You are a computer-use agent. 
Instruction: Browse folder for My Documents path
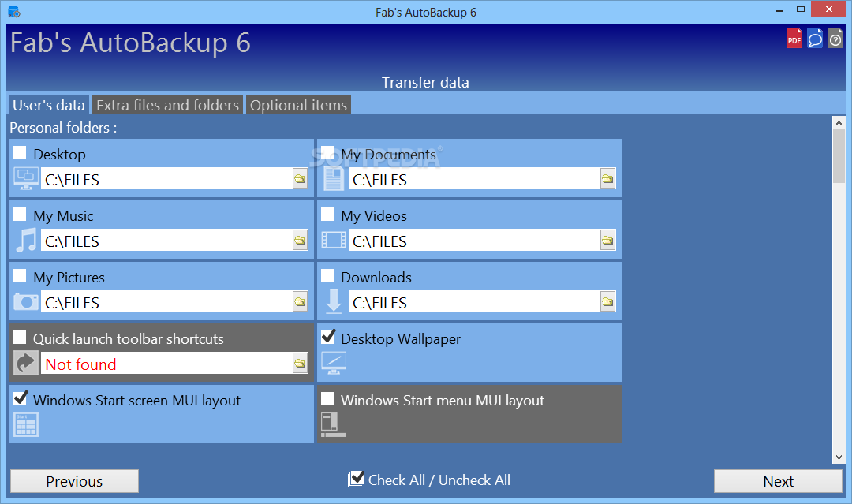pyautogui.click(x=607, y=179)
